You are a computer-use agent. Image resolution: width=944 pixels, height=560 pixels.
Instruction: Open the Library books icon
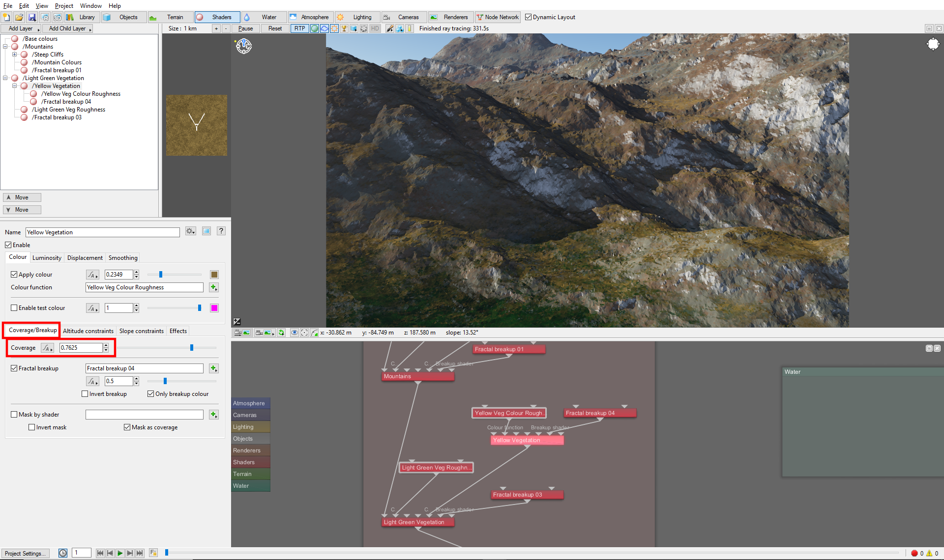pos(70,17)
